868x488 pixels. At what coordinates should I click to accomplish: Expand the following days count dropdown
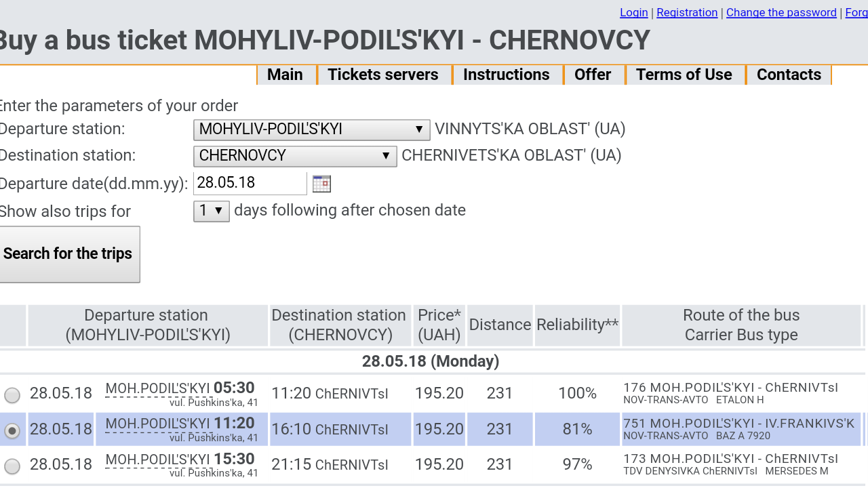click(x=212, y=211)
